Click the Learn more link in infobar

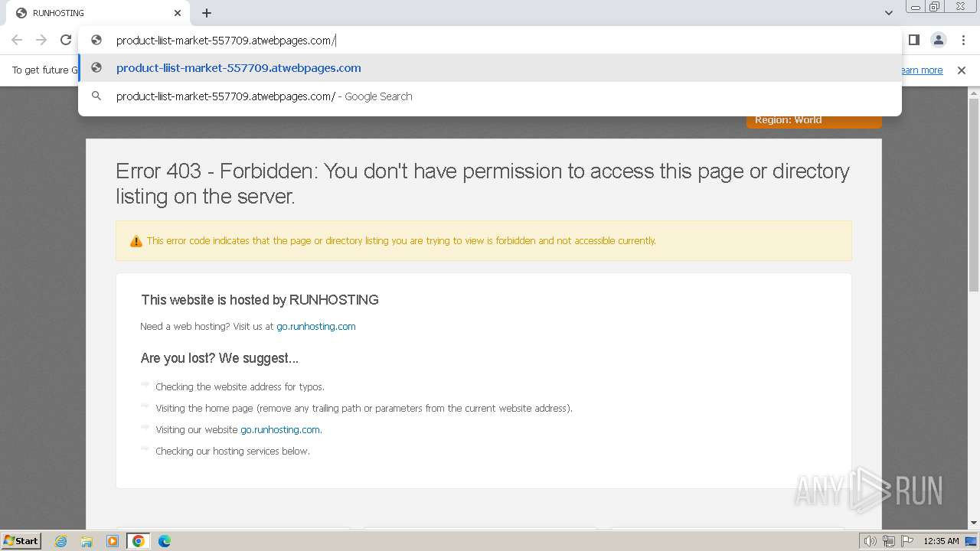point(922,70)
